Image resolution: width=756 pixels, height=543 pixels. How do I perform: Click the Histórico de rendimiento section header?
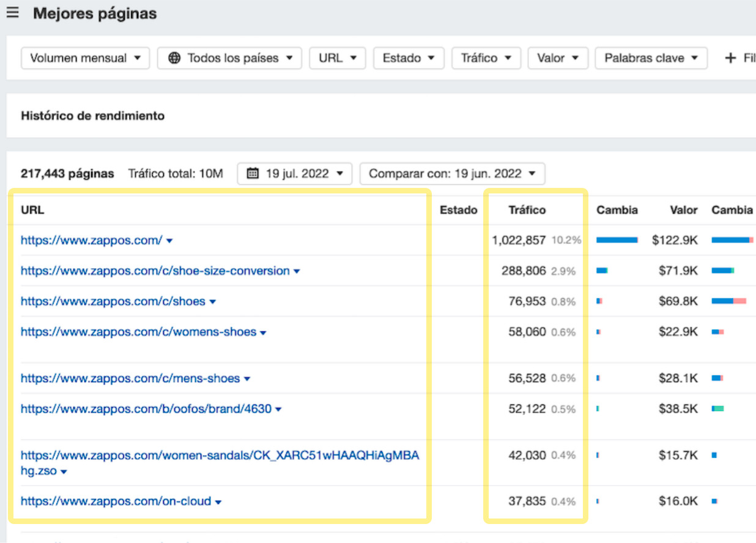[93, 116]
